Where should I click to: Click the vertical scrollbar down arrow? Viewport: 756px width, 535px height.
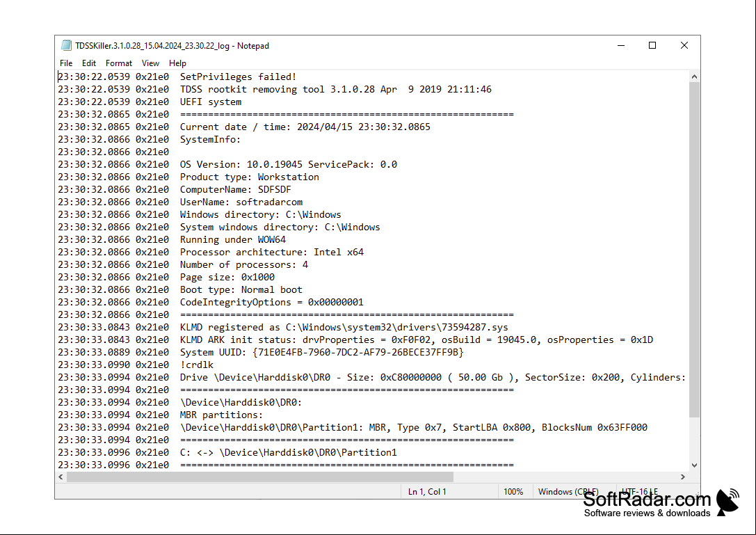(694, 465)
